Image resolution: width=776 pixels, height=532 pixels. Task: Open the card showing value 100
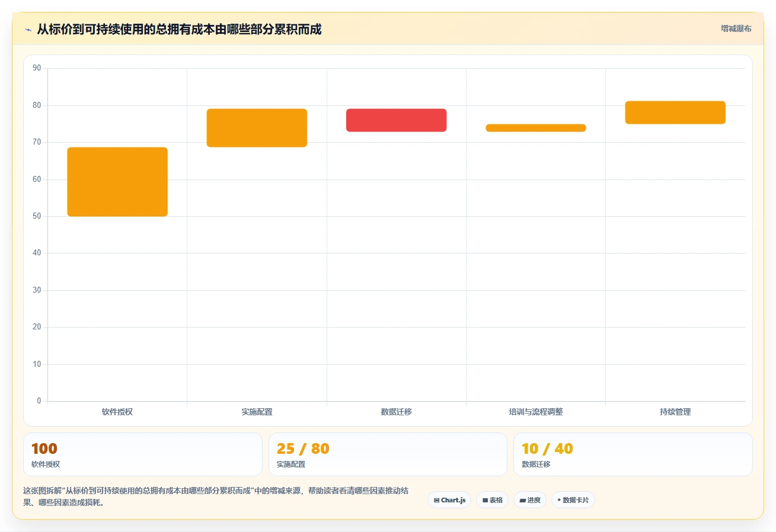(x=143, y=454)
